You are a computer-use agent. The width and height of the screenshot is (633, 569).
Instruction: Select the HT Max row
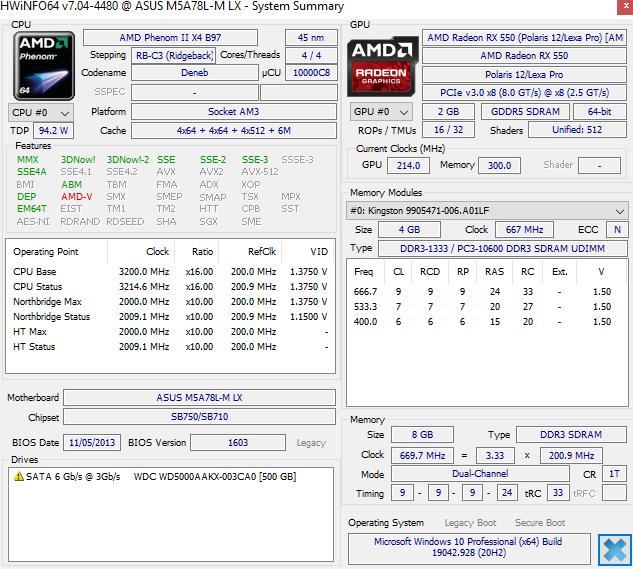tap(170, 332)
